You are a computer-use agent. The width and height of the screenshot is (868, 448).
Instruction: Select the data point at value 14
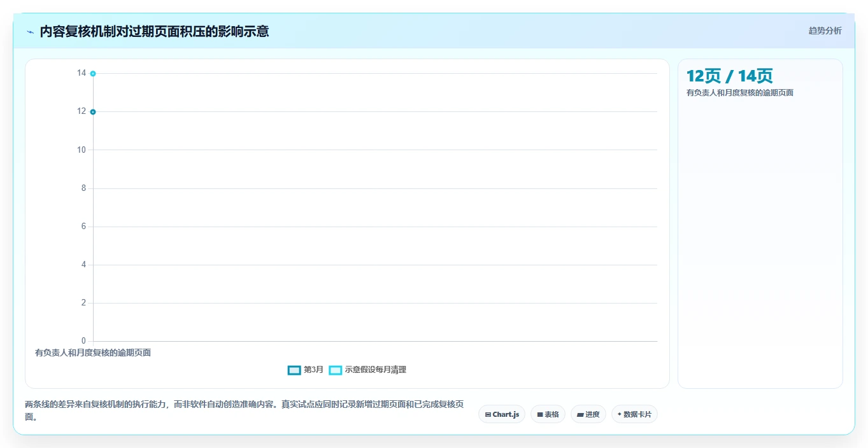[x=93, y=74]
